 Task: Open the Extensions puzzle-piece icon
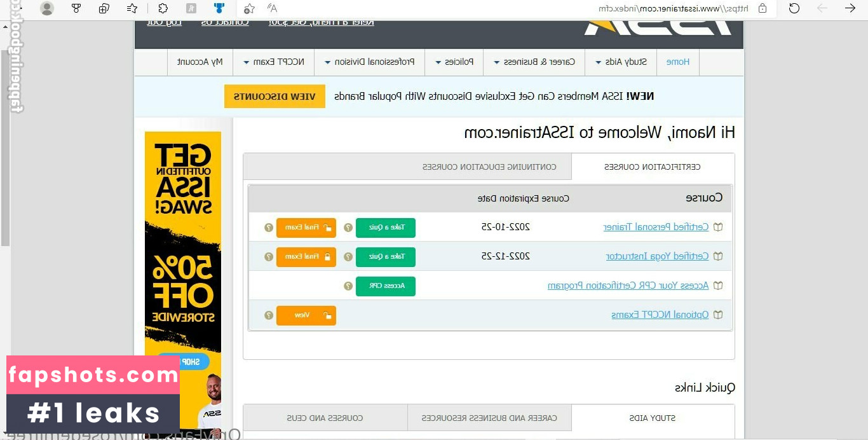click(163, 8)
